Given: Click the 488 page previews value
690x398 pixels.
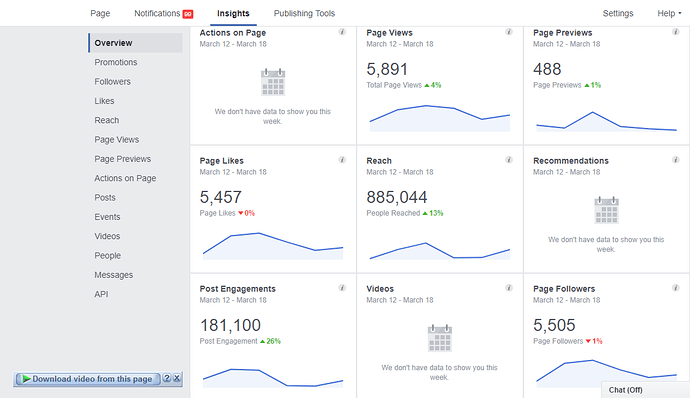Looking at the screenshot, I should click(x=547, y=69).
